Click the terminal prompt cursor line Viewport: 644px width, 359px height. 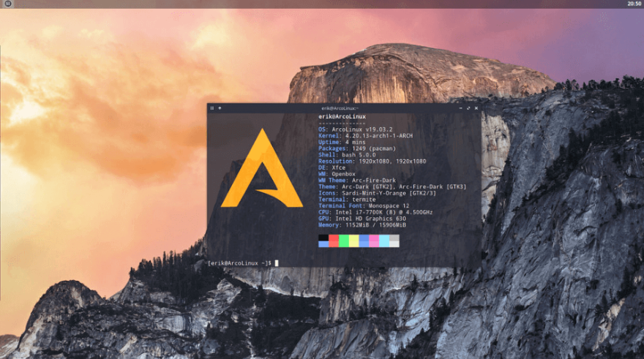(243, 262)
